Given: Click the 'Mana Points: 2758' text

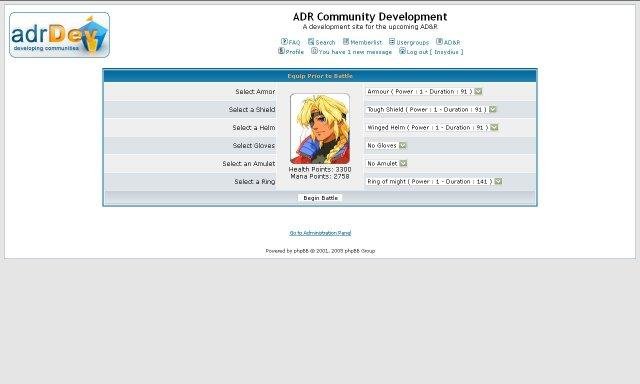Looking at the screenshot, I should 320,176.
